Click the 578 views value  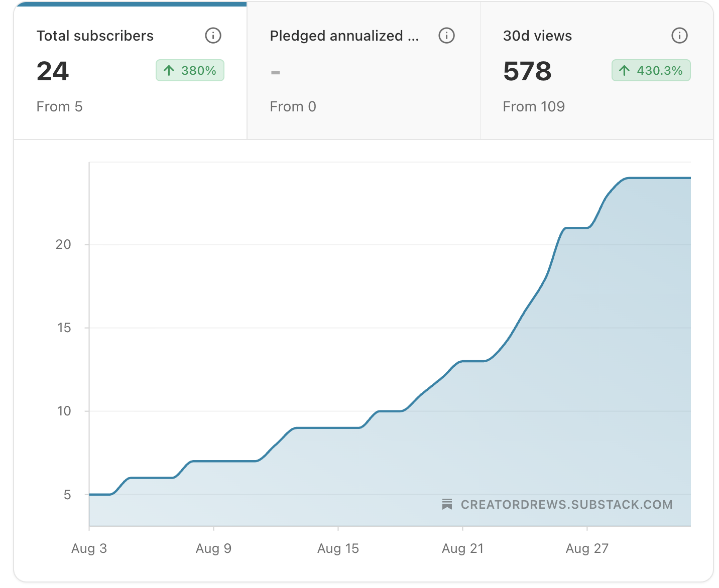pyautogui.click(x=527, y=71)
